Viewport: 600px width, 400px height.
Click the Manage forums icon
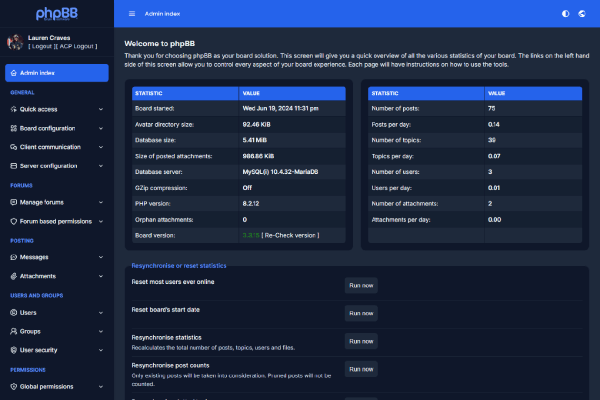pyautogui.click(x=14, y=202)
